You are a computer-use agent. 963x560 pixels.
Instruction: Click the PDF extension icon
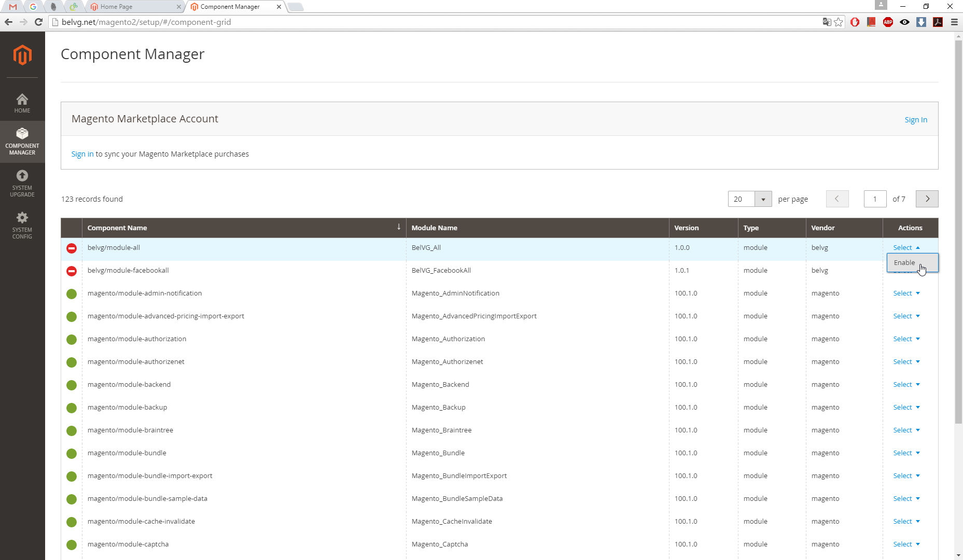(x=938, y=22)
